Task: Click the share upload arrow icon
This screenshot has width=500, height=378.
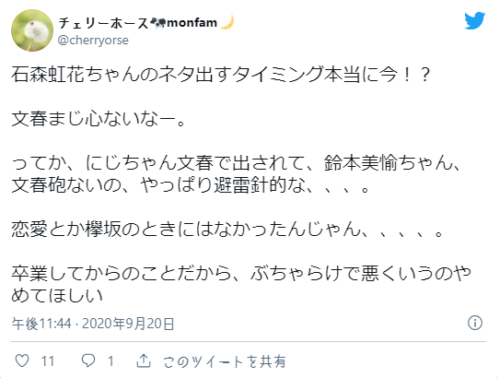Action: coord(143,361)
